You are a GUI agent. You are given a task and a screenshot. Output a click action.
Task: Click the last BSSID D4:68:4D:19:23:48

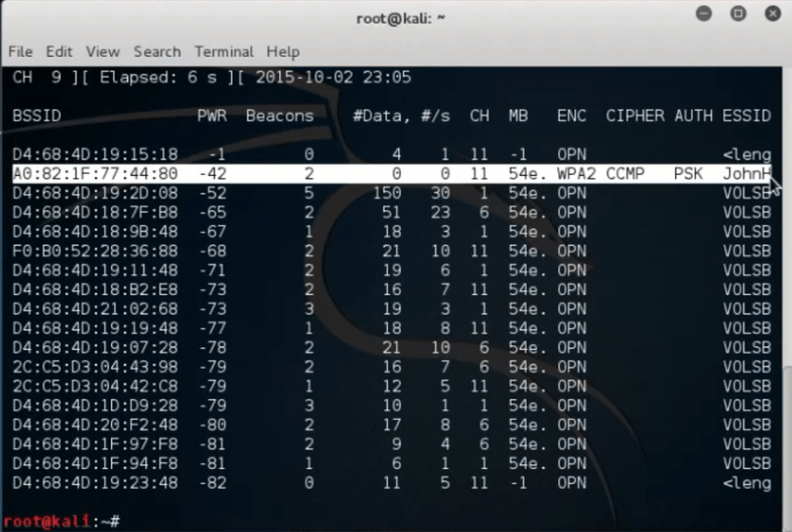click(95, 483)
